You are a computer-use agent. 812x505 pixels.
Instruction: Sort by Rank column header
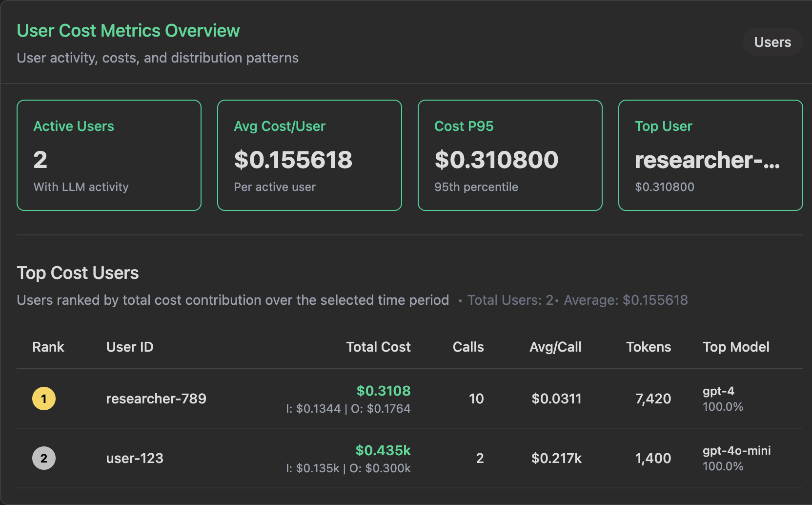[48, 347]
